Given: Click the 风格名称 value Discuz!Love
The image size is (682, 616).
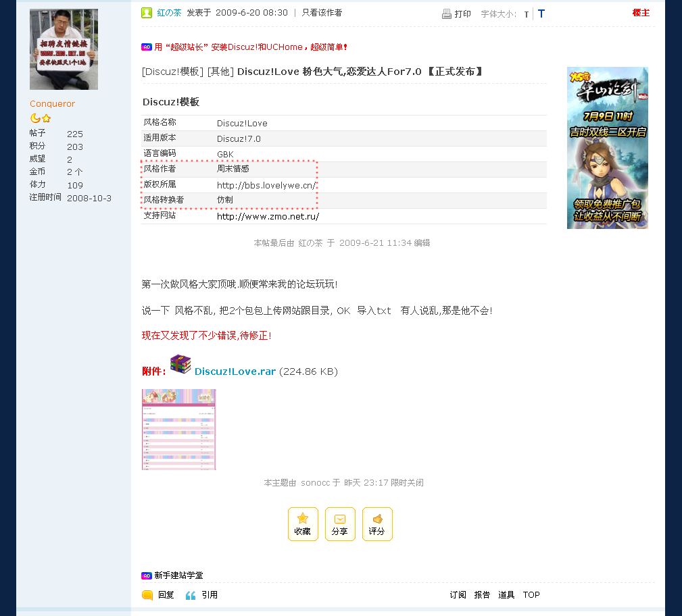Looking at the screenshot, I should coord(242,124).
